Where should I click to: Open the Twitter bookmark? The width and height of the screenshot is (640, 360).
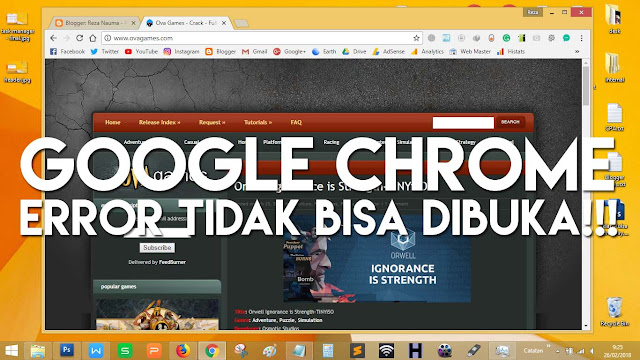coord(104,51)
